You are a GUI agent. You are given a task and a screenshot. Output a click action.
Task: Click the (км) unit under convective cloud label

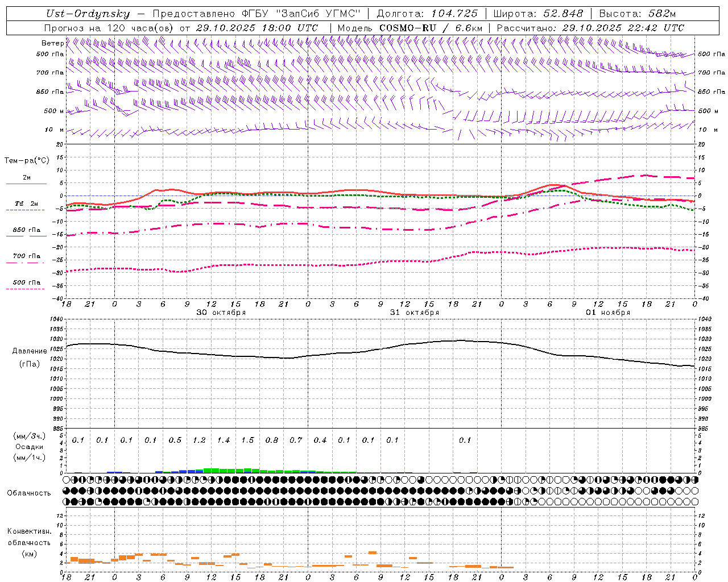(30, 554)
